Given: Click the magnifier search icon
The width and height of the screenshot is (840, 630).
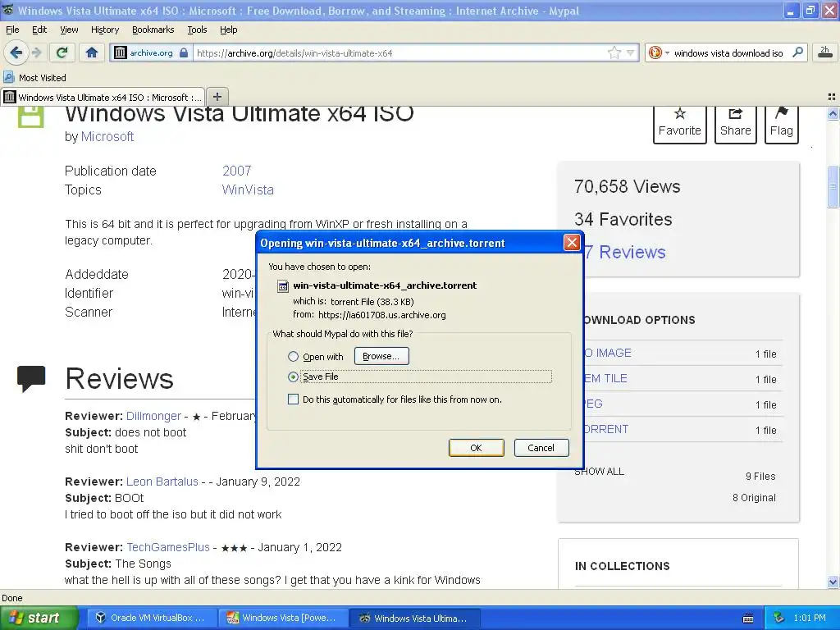Looking at the screenshot, I should point(797,52).
